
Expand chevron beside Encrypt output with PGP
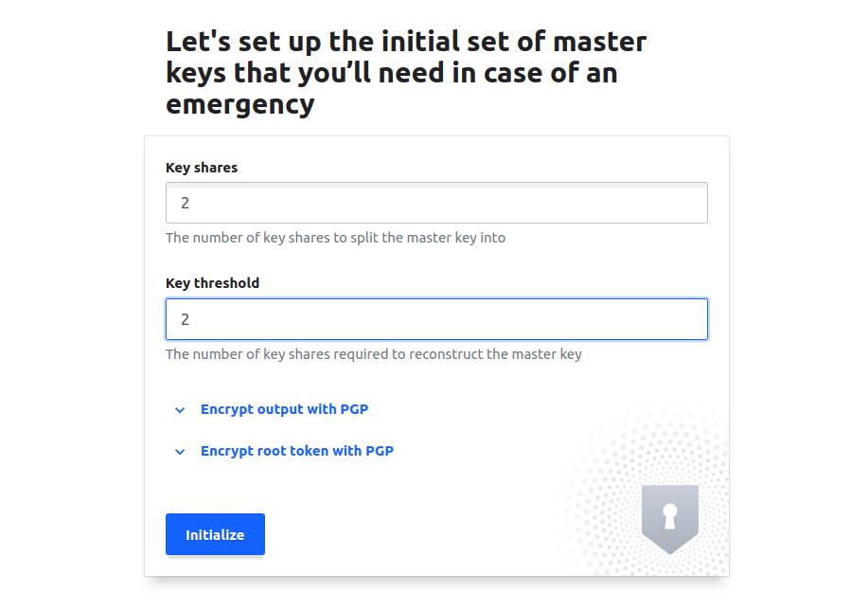pyautogui.click(x=180, y=410)
